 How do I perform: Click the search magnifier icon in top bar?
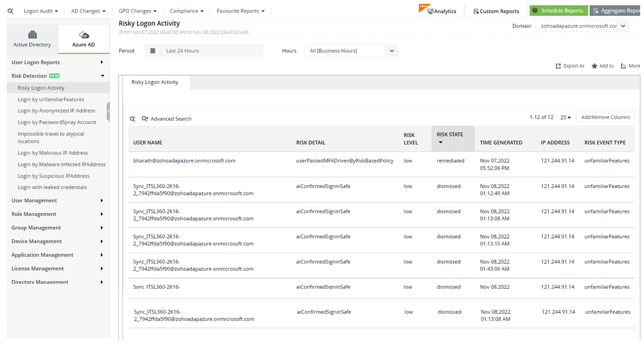(x=11, y=11)
